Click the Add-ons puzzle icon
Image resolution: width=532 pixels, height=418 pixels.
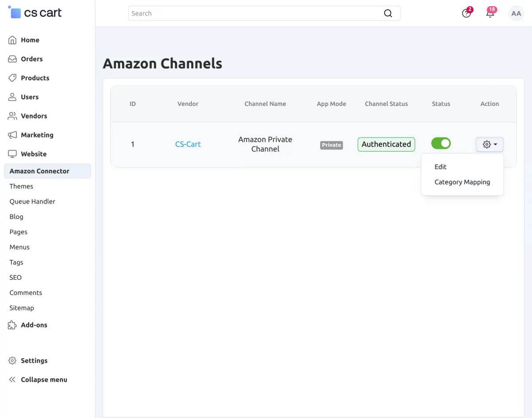(x=12, y=325)
